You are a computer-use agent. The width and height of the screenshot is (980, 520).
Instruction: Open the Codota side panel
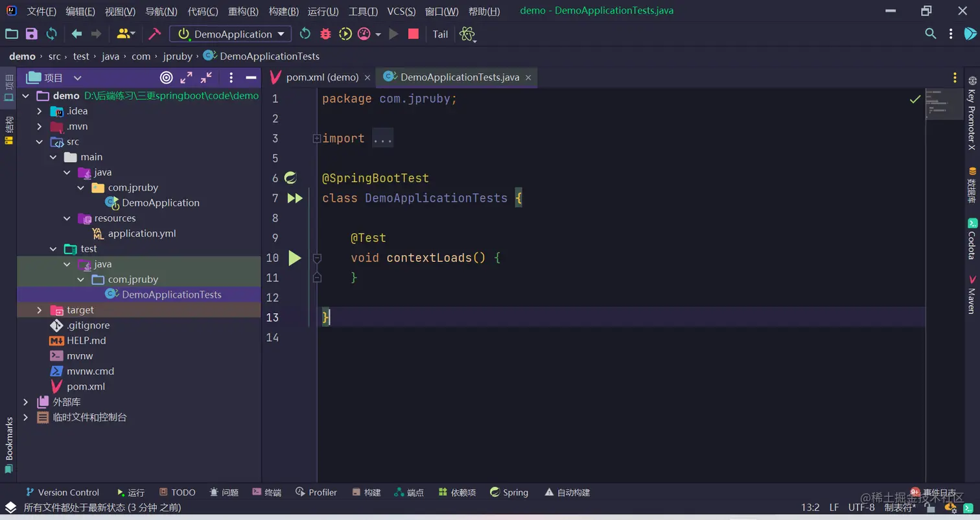(x=972, y=239)
